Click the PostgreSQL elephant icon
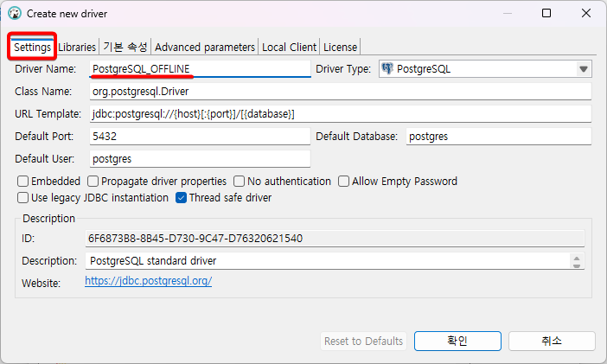 (x=387, y=68)
